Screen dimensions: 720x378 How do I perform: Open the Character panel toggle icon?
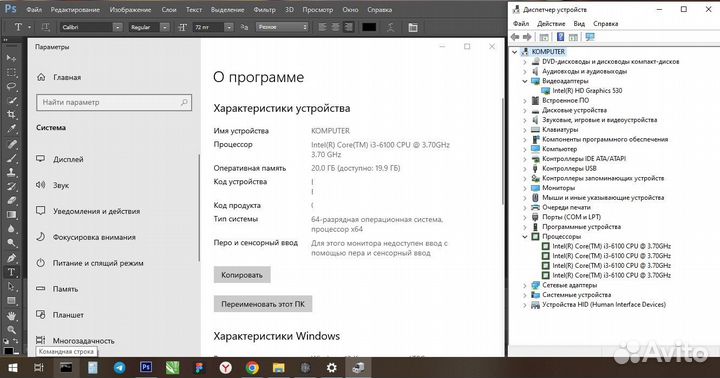pos(413,27)
